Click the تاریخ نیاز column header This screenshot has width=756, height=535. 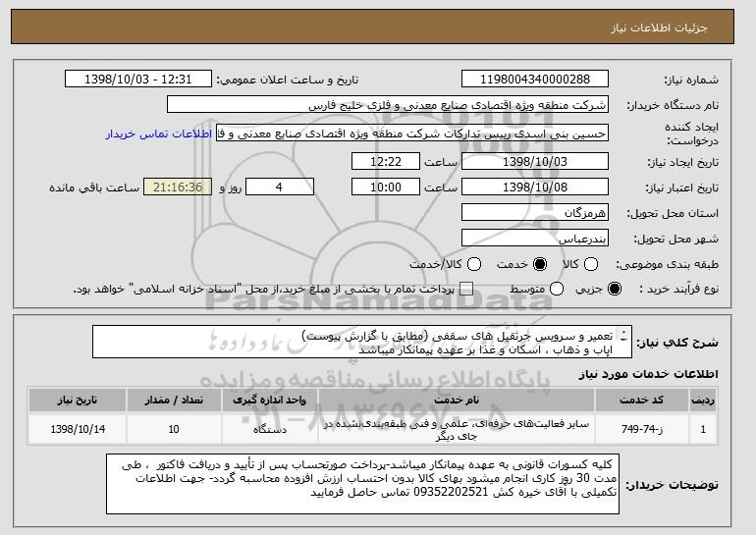[78, 401]
